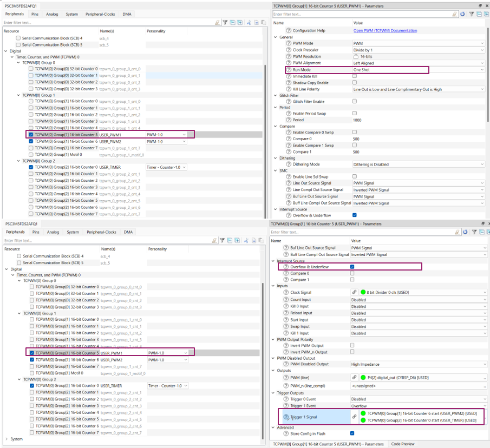Float the upper Parameters pane via title bar icon
This screenshot has width=490, height=448.
(x=480, y=5)
